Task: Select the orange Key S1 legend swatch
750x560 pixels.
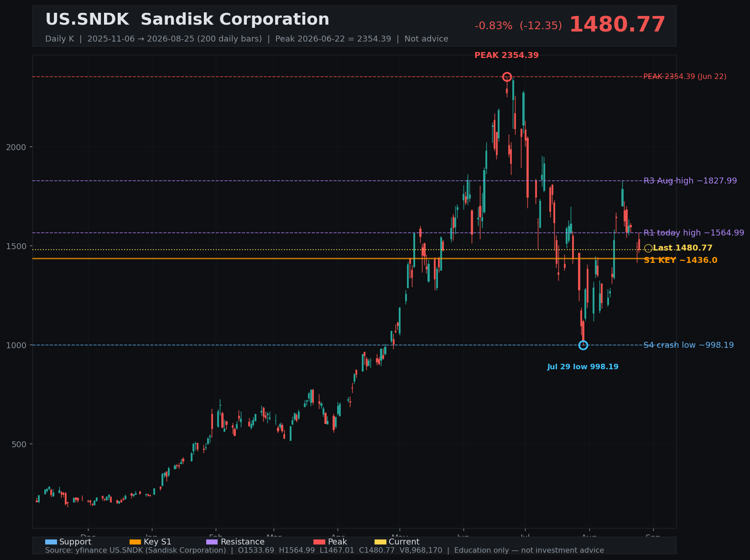Action: (135, 542)
